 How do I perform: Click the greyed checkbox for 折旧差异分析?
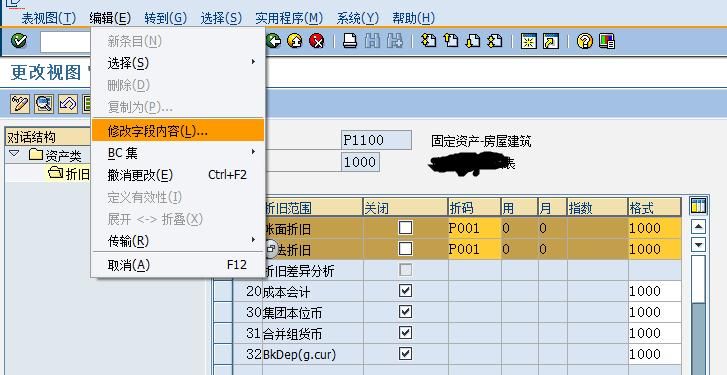pyautogui.click(x=406, y=270)
